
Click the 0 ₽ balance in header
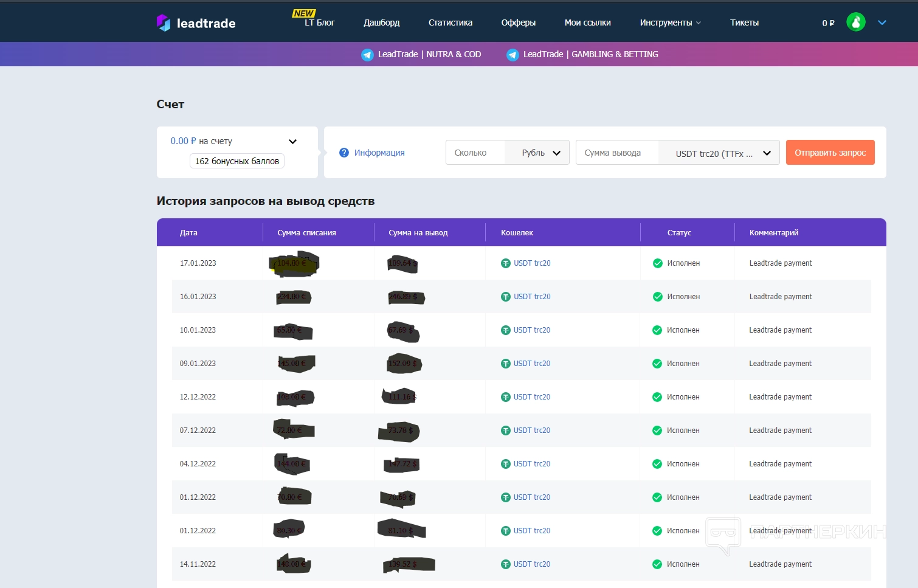click(x=828, y=23)
